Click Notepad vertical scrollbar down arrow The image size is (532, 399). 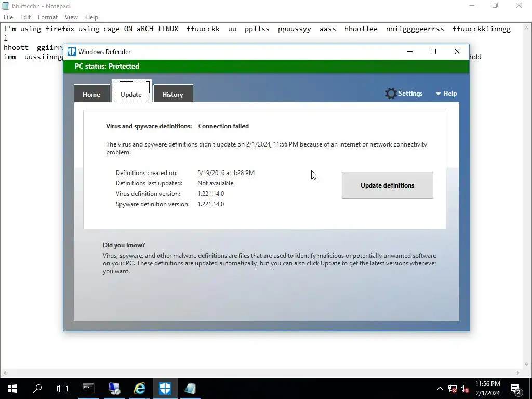tap(527, 364)
